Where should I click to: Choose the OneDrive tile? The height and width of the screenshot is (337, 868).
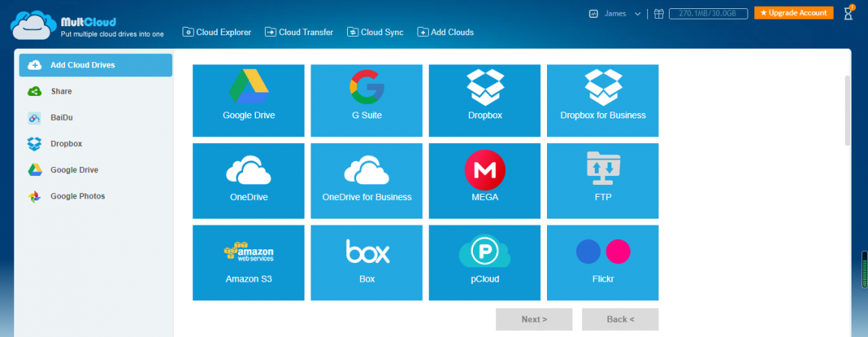248,180
